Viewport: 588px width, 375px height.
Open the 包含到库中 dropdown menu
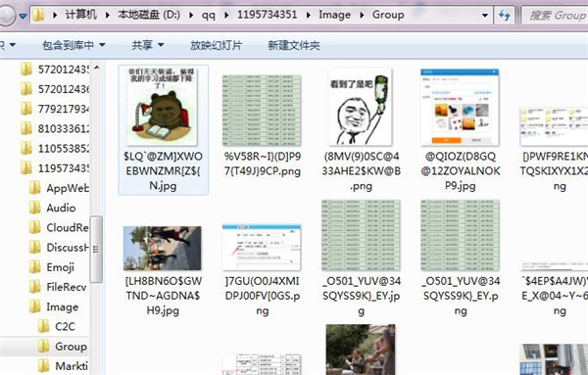73,45
